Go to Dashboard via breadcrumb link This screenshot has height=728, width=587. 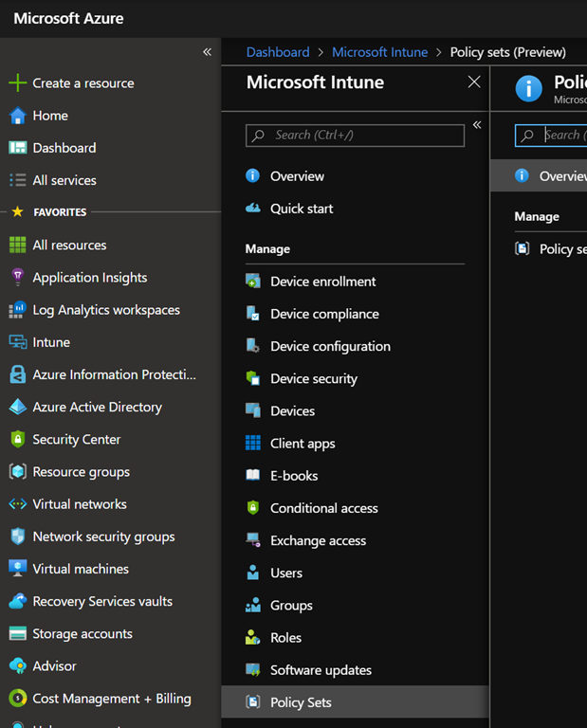click(278, 52)
